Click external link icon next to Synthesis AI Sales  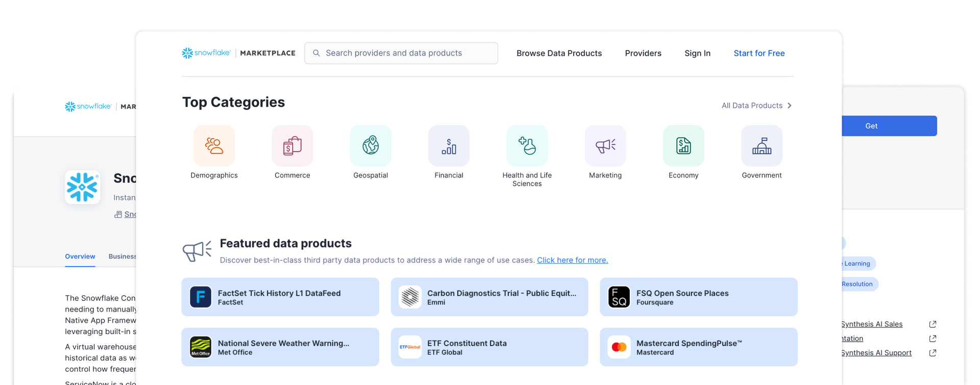tap(933, 324)
